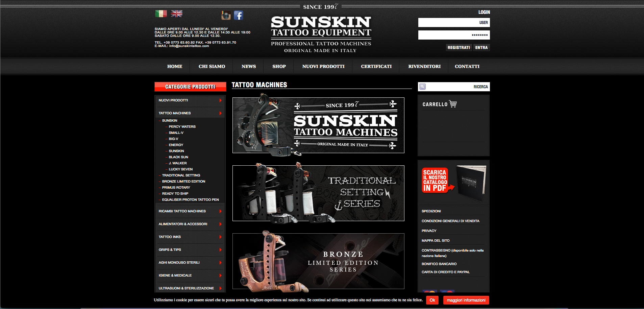The image size is (644, 309).
Task: Expand Igiene & Medicale arrow
Action: point(220,276)
